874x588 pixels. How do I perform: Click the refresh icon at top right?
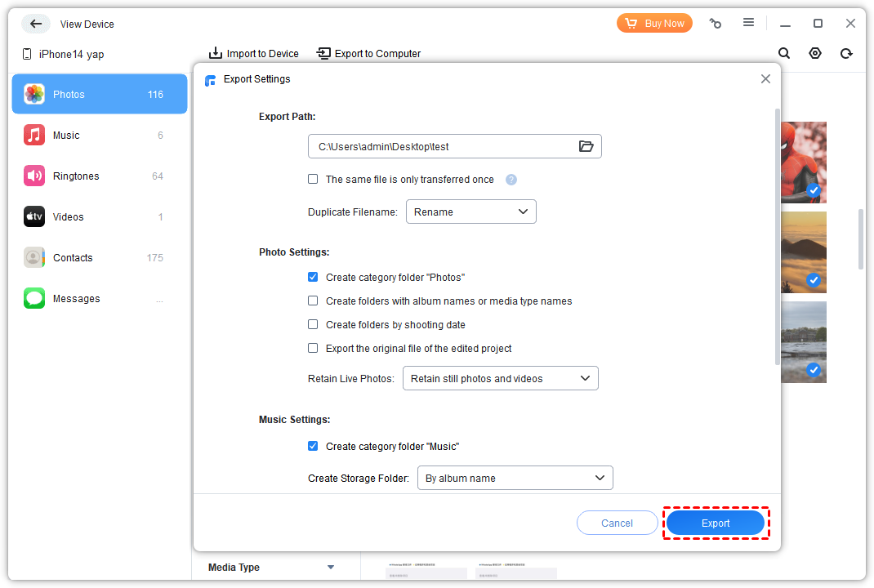(x=846, y=53)
